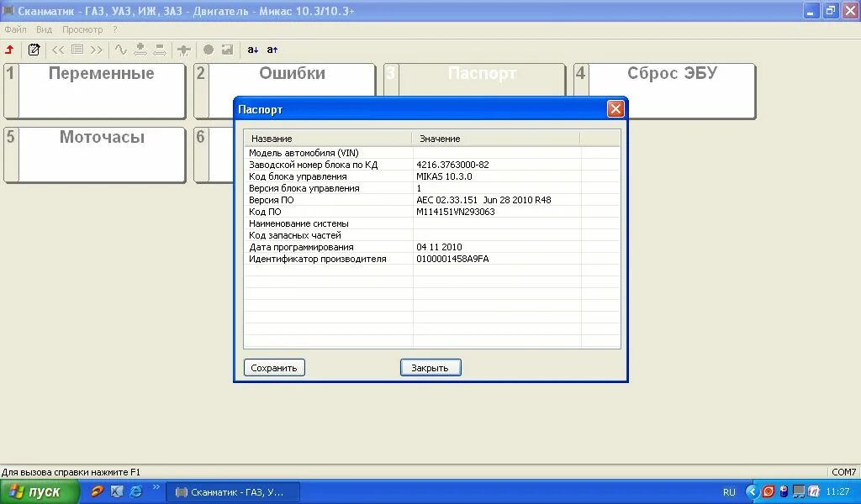The width and height of the screenshot is (861, 504).
Task: Click the first orange quick launch icon
Action: [98, 491]
